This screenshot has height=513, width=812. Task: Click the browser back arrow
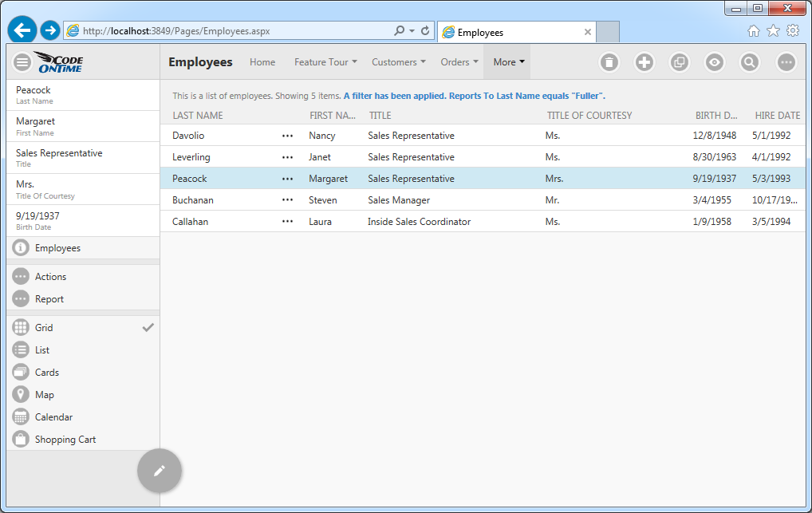22,30
